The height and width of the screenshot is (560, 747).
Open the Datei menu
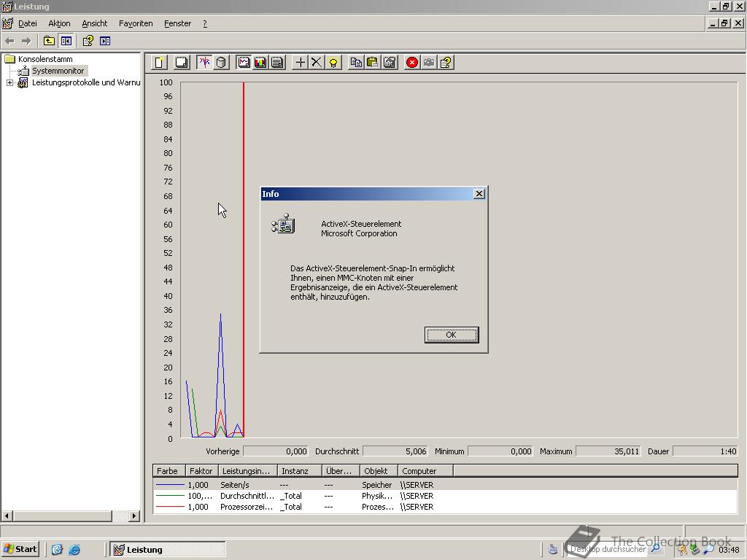[27, 23]
